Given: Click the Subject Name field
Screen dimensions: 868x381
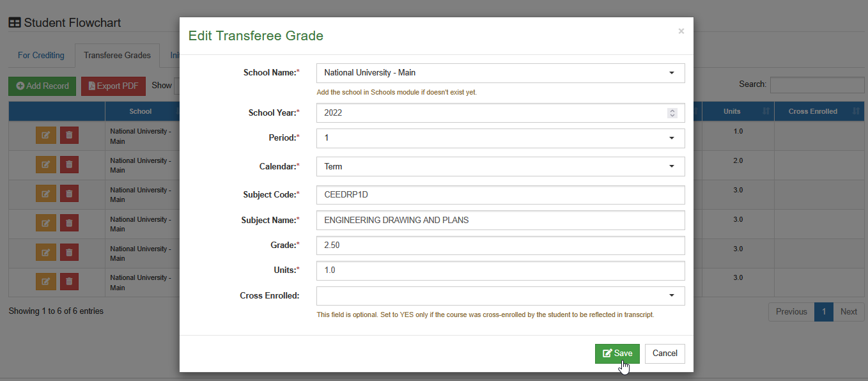Looking at the screenshot, I should pos(500,220).
